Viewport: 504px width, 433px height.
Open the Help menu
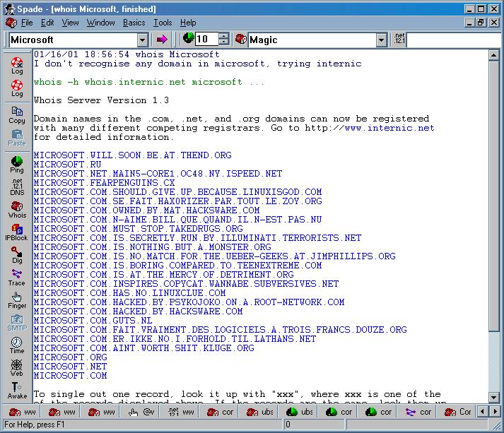tap(188, 23)
